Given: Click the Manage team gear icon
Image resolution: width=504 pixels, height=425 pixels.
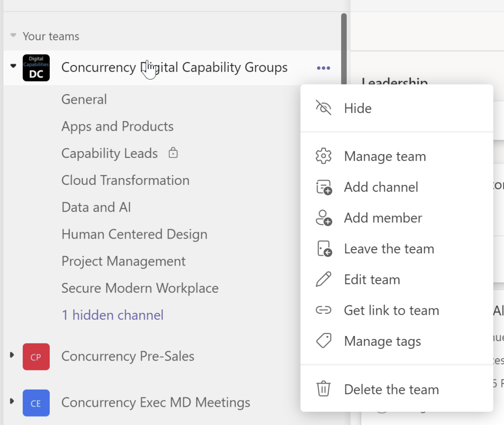Looking at the screenshot, I should point(323,156).
